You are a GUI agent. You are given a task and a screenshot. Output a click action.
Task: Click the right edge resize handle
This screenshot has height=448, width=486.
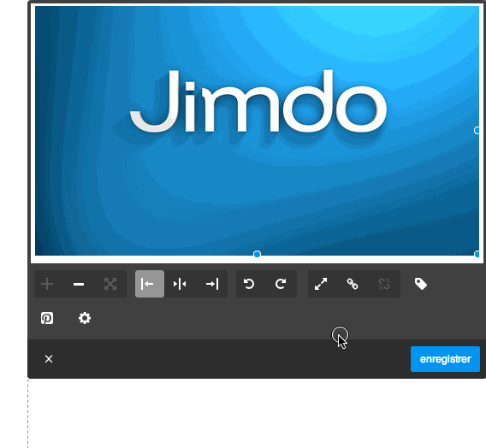click(x=477, y=130)
